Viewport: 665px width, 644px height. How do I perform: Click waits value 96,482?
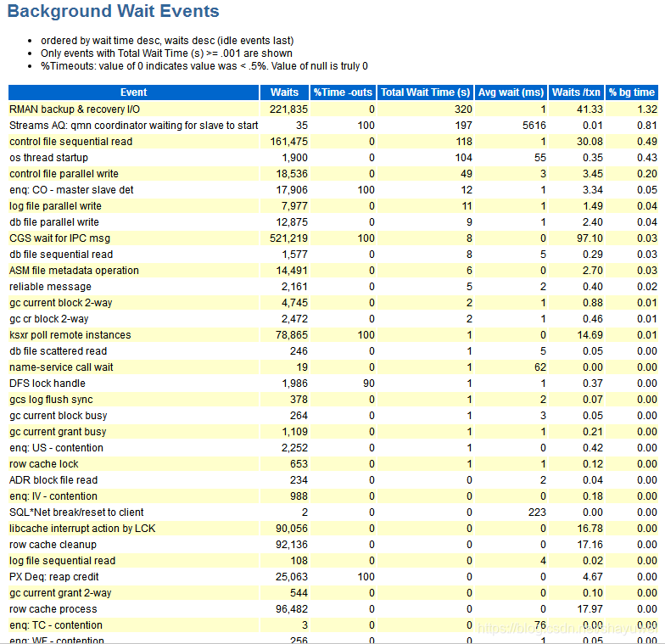[292, 609]
